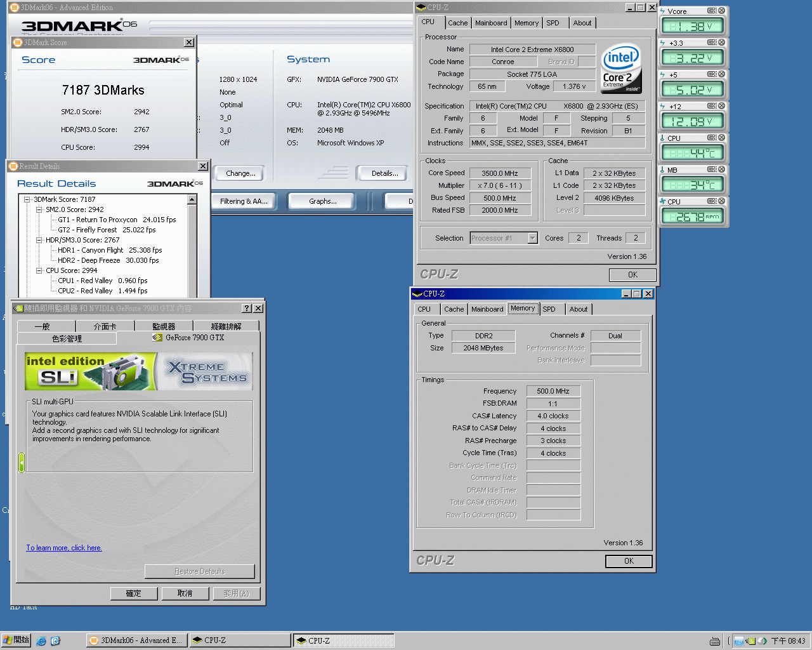
Task: Click the Intel Core 2 Extreme logo
Action: point(621,69)
